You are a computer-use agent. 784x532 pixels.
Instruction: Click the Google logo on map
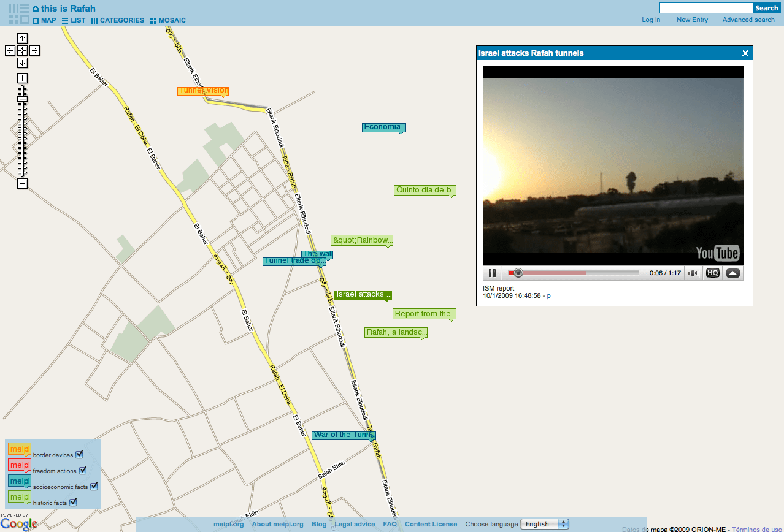[19, 524]
